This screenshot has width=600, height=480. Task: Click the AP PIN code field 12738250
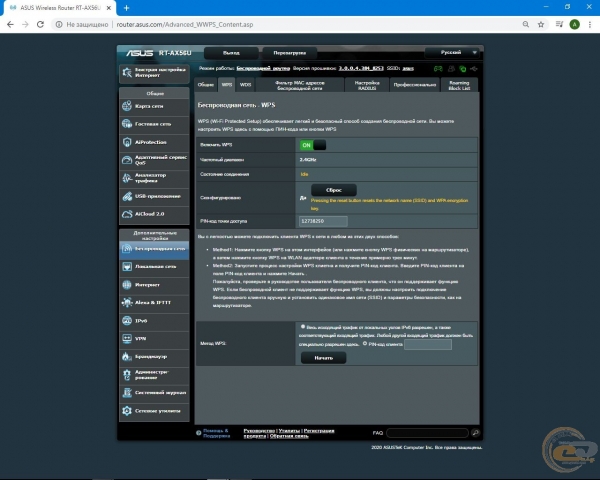pos(323,221)
